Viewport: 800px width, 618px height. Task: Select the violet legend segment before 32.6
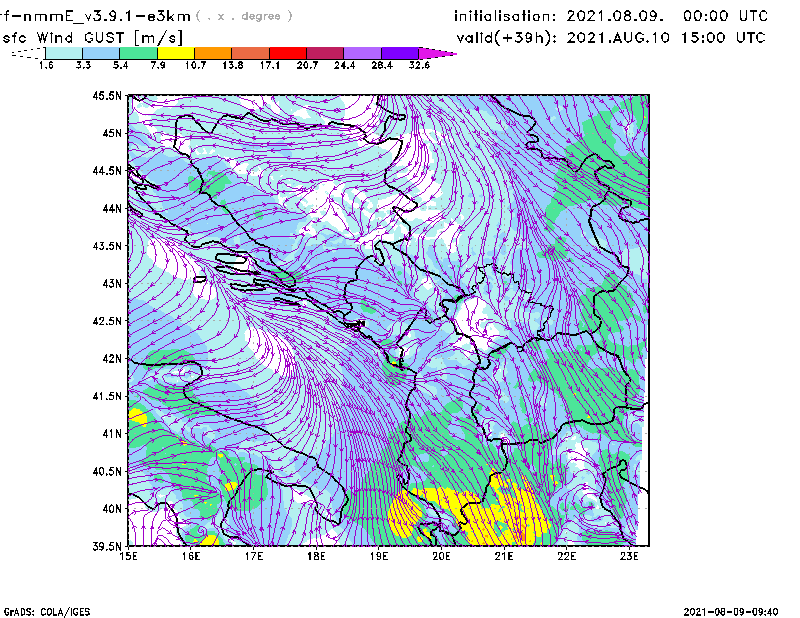coord(399,53)
